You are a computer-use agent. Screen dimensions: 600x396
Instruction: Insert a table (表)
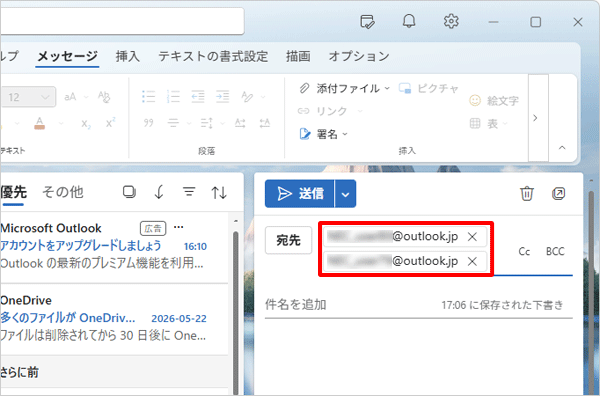point(484,124)
